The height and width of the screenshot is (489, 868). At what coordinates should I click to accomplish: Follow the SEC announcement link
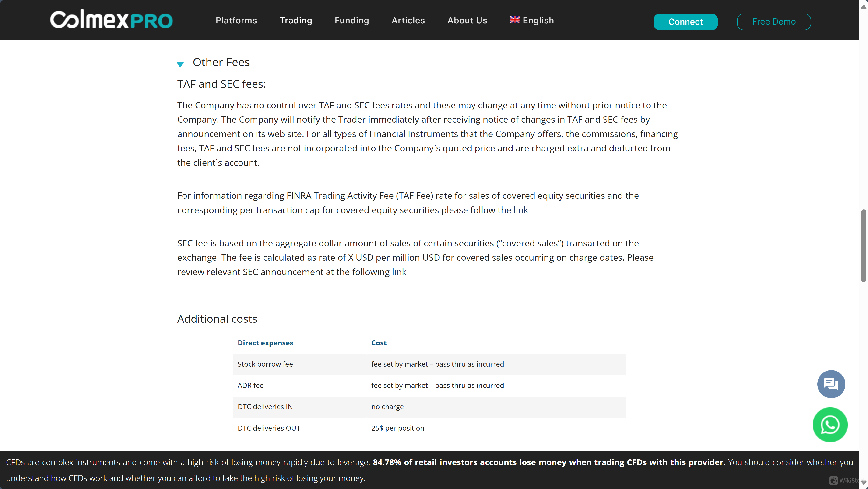399,272
